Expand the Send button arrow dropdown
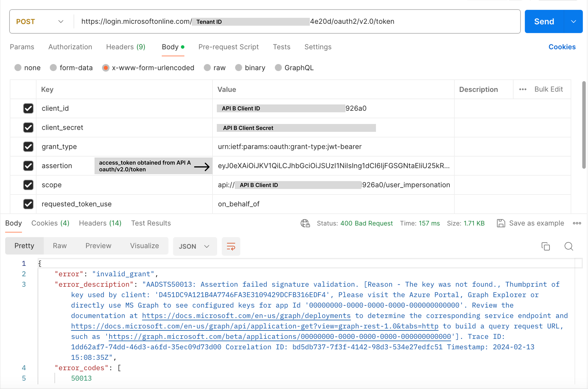This screenshot has width=588, height=389. pyautogui.click(x=573, y=22)
